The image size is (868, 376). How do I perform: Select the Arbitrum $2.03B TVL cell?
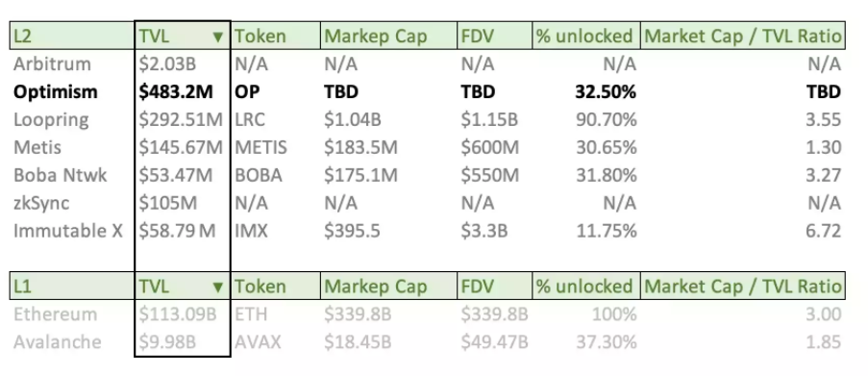click(x=182, y=64)
